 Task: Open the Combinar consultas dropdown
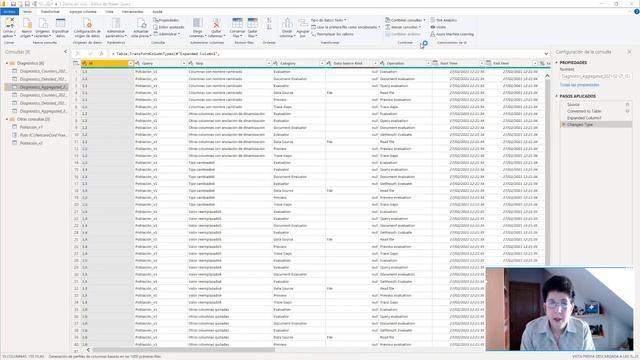coord(405,20)
